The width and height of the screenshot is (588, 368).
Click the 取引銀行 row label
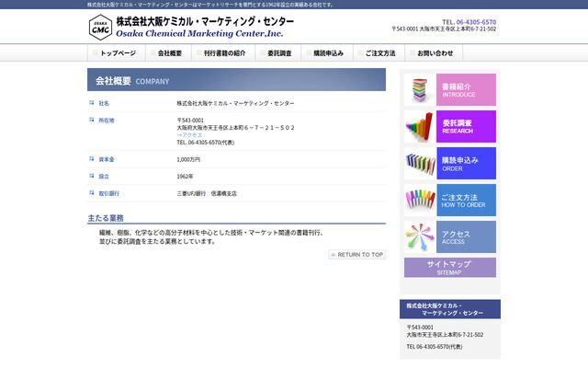click(108, 194)
